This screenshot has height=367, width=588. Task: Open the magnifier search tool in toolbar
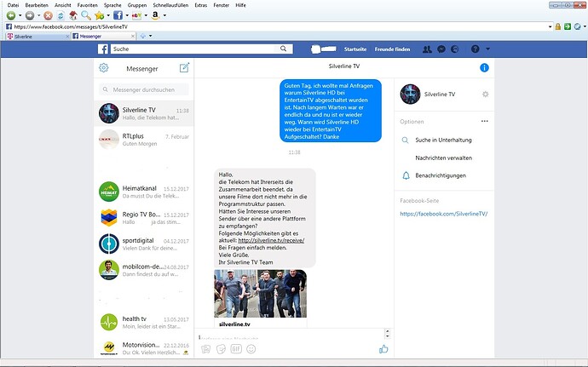(86, 15)
